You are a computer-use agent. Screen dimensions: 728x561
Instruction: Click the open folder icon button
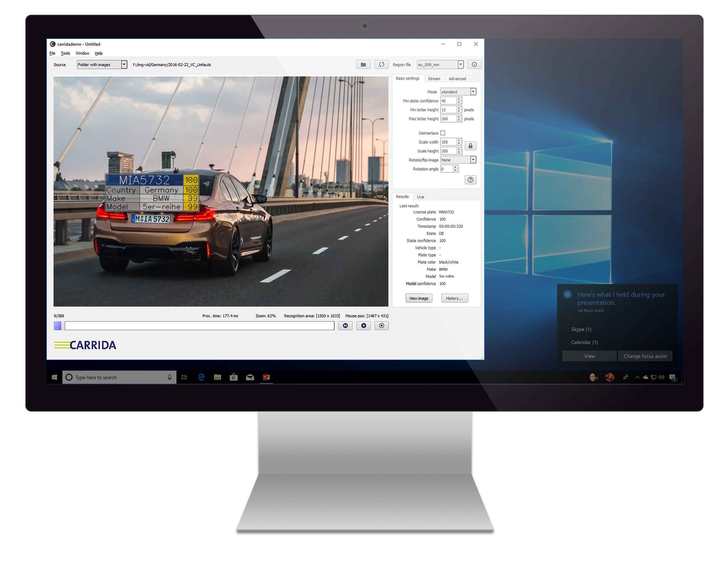click(x=363, y=65)
